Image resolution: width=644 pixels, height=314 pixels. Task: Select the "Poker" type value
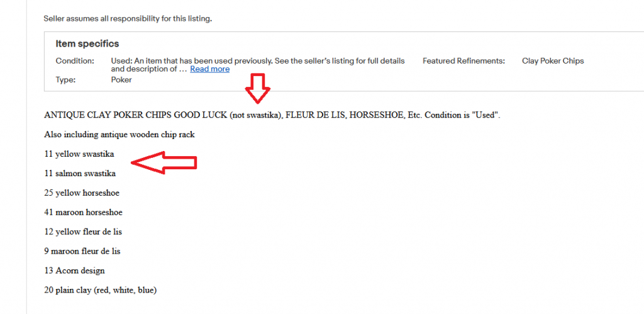point(121,81)
